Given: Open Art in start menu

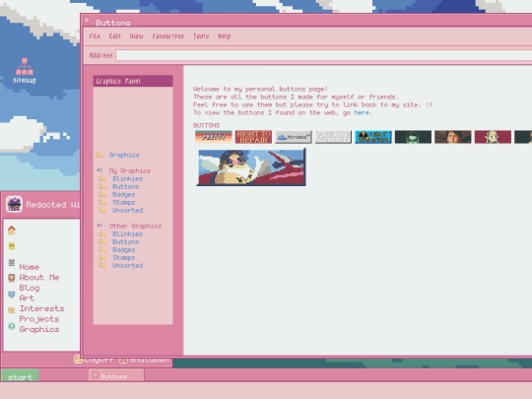Looking at the screenshot, I should [27, 298].
